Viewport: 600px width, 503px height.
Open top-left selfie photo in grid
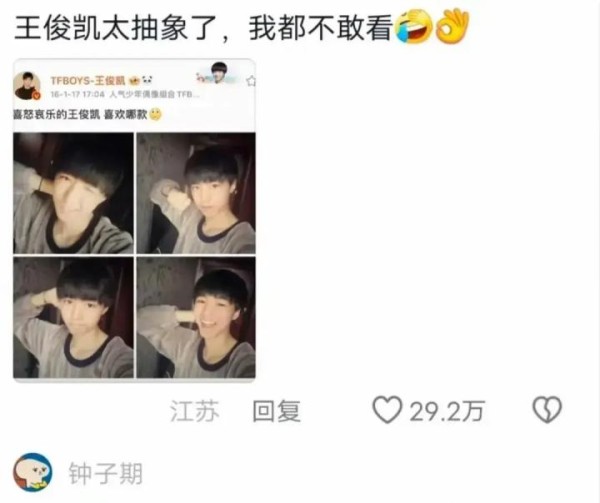pos(73,193)
